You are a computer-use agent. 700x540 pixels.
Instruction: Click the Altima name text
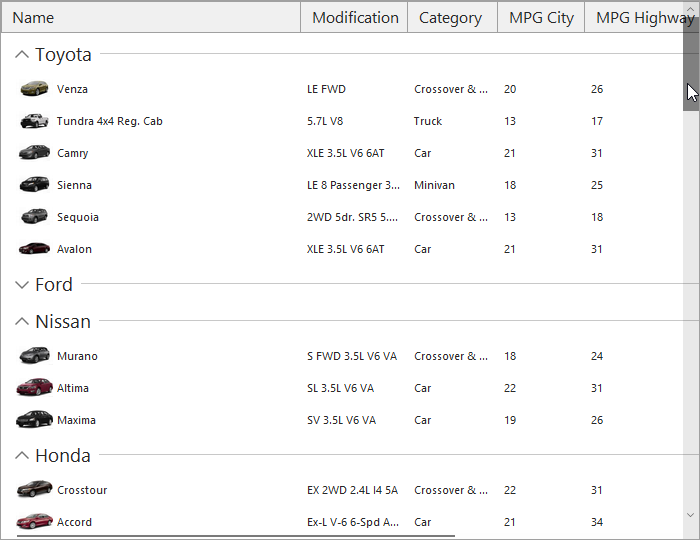(x=73, y=388)
